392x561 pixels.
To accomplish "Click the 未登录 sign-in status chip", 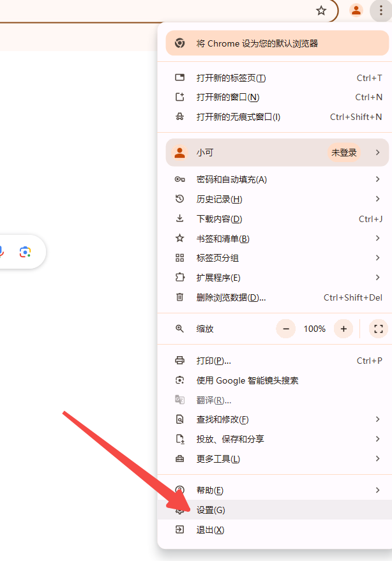I will pyautogui.click(x=343, y=153).
